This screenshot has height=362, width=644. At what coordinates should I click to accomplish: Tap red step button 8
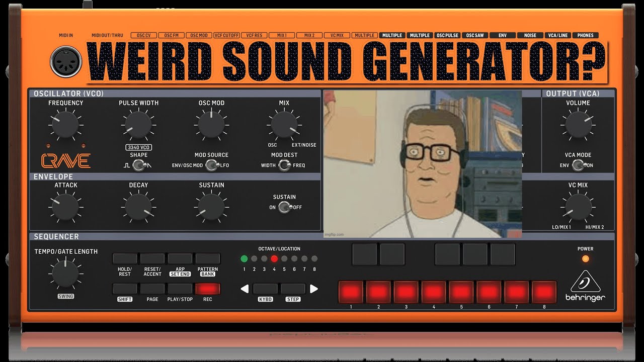(544, 292)
